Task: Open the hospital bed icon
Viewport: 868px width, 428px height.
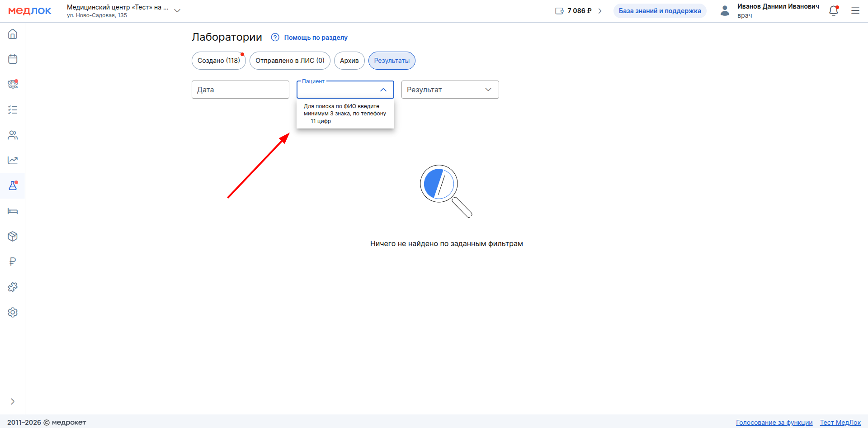Action: click(13, 211)
